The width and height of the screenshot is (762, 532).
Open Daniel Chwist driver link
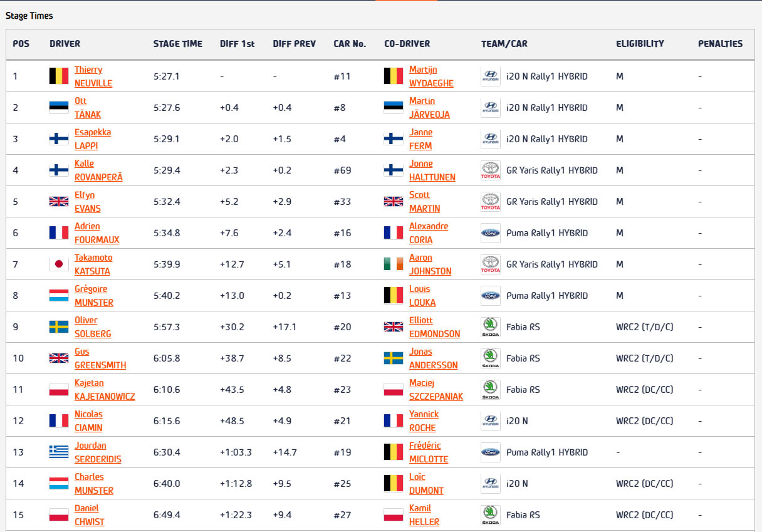coord(89,515)
